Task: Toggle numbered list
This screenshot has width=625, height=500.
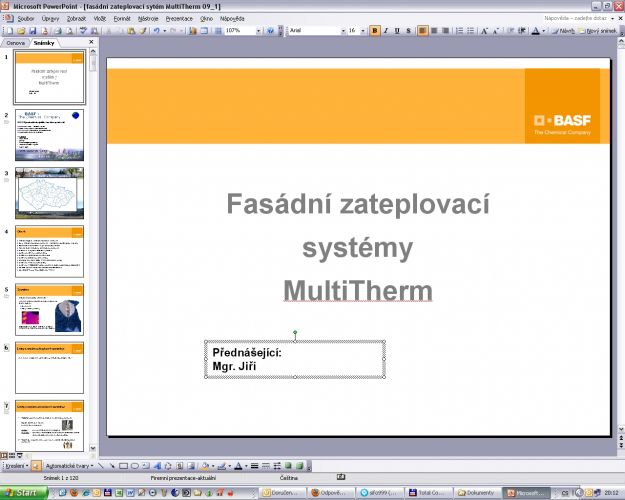Action: point(460,31)
